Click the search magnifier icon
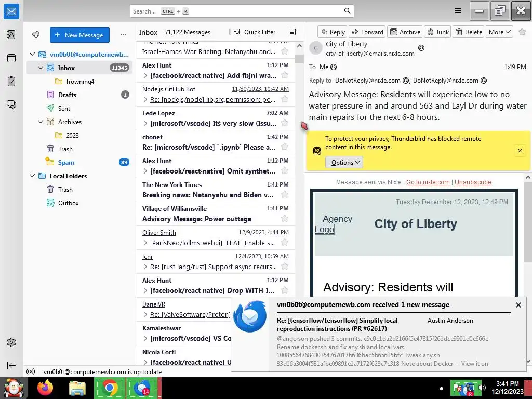 pyautogui.click(x=347, y=11)
